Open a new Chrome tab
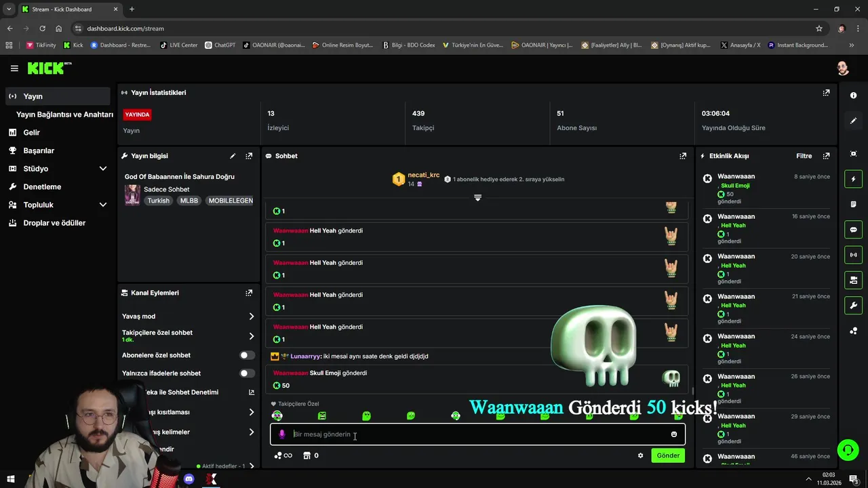The image size is (868, 488). pyautogui.click(x=132, y=9)
